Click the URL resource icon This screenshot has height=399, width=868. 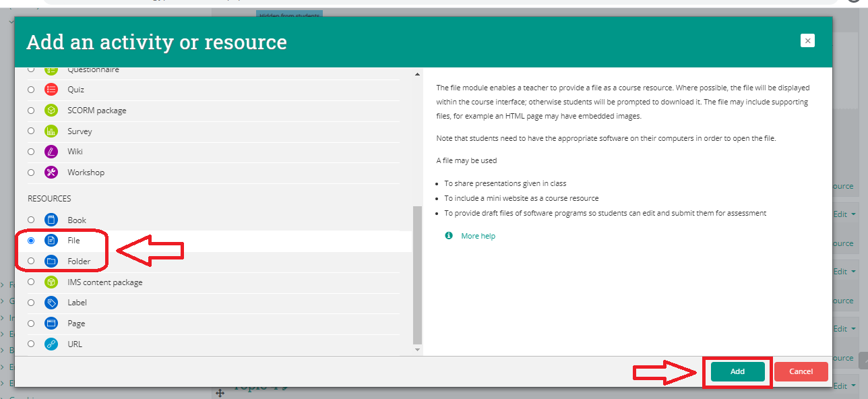[51, 344]
